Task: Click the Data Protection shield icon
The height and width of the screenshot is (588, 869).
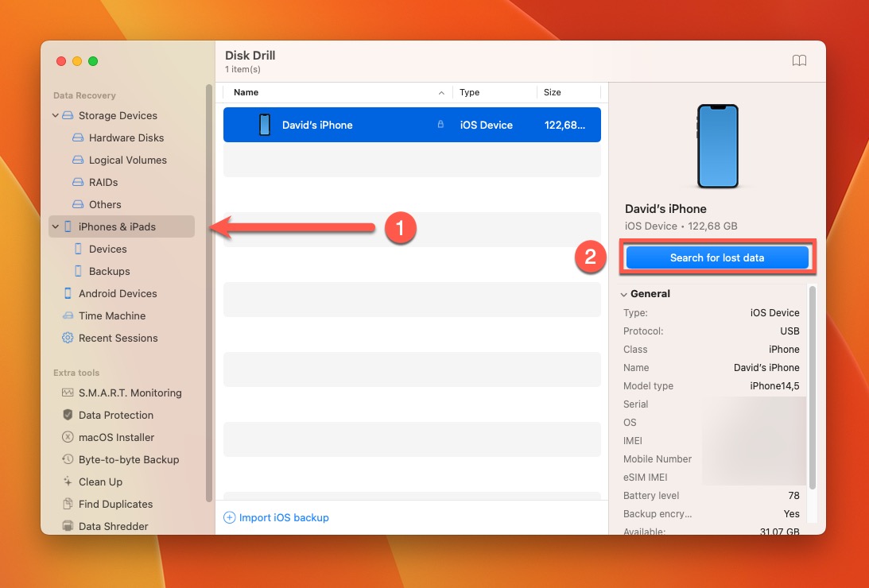Action: point(68,415)
